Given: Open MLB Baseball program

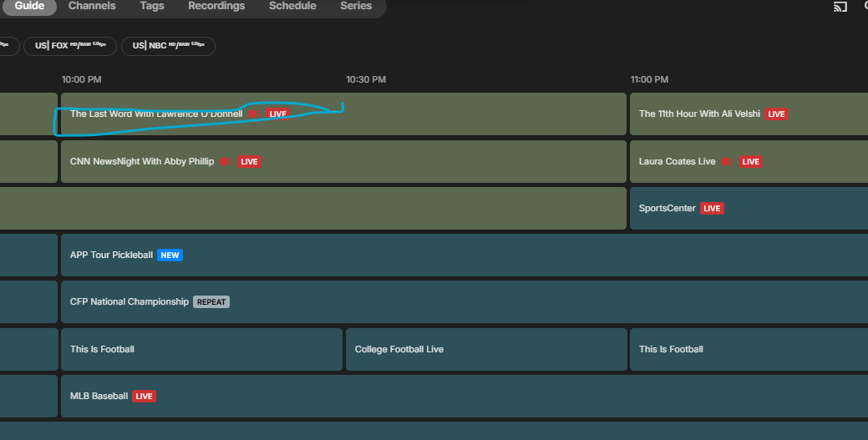Looking at the screenshot, I should tap(464, 397).
